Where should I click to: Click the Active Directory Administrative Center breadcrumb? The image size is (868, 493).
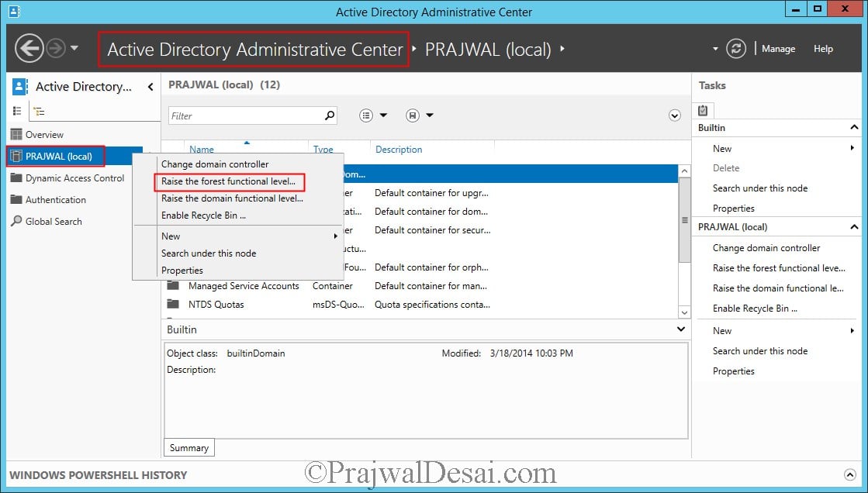tap(254, 50)
